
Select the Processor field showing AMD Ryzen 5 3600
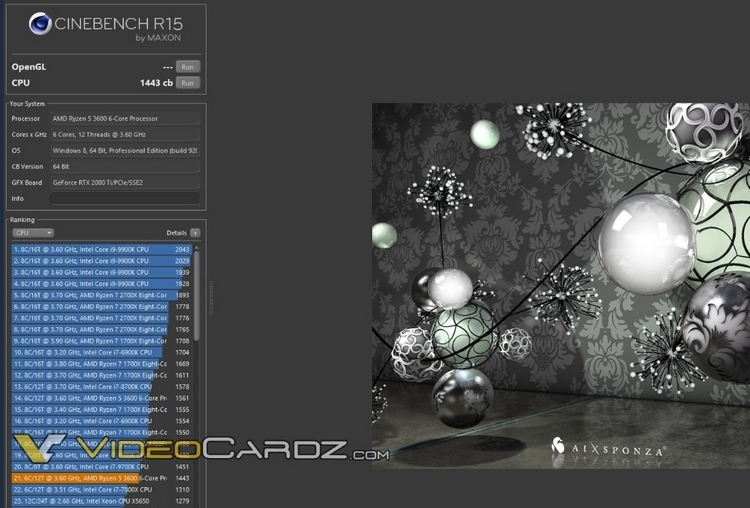tap(125, 119)
